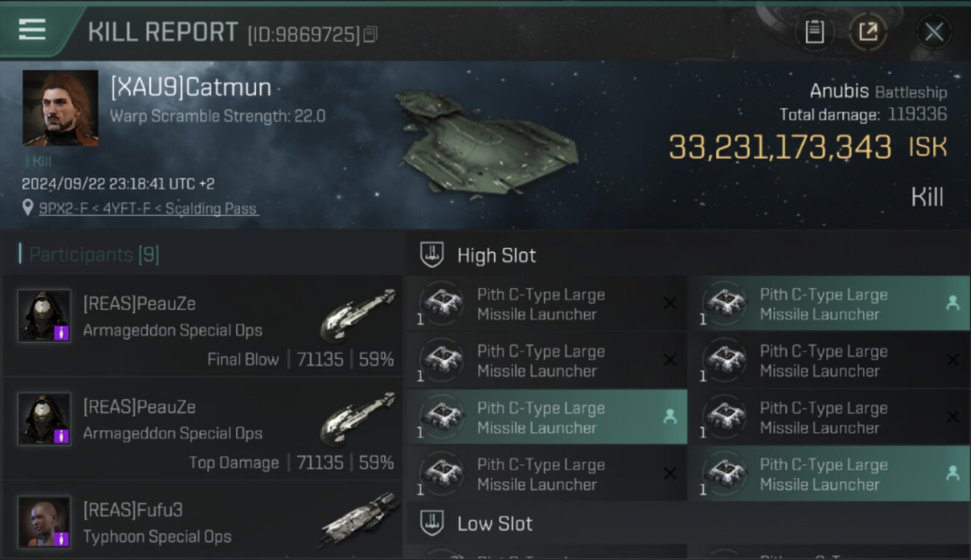Image resolution: width=971 pixels, height=560 pixels.
Task: Click the top-left Pith C-Type launcher icon
Action: tap(443, 304)
